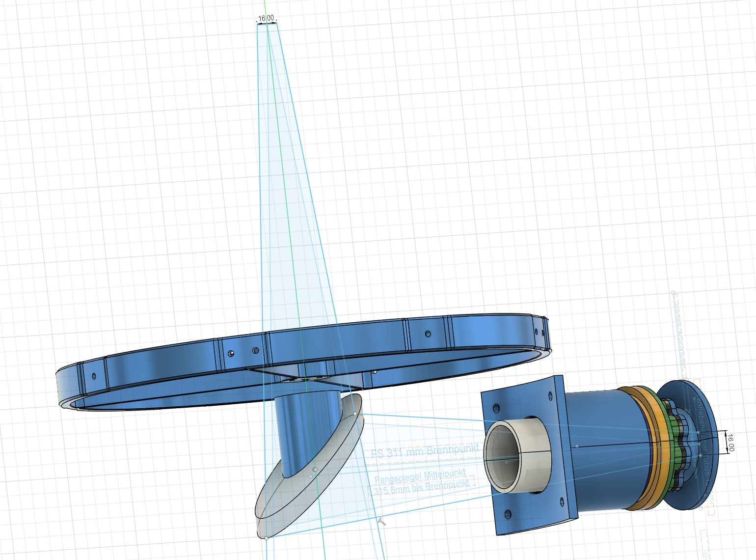Select the "315,6mm bis Brennpunkt" sketch text
756x560 pixels.
tap(422, 488)
